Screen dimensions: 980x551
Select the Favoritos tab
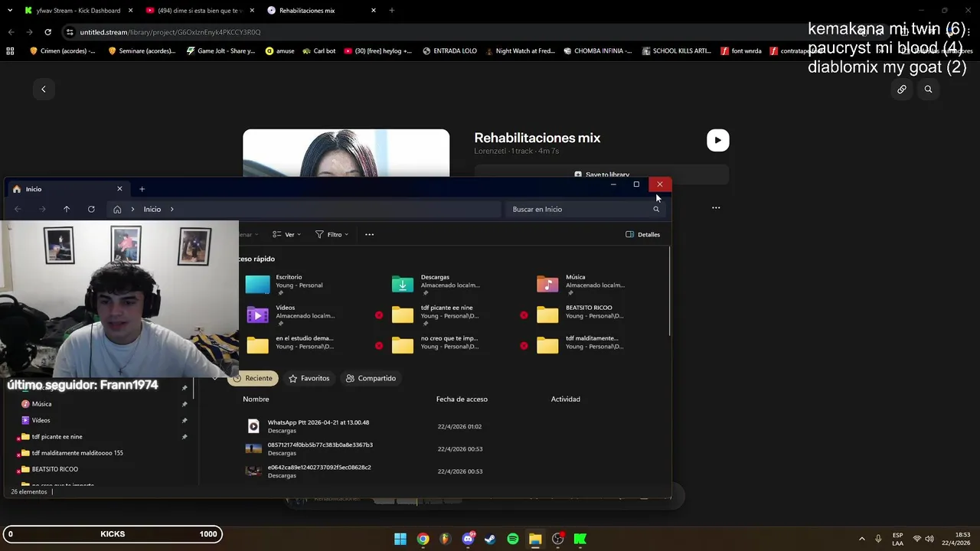[x=309, y=378]
